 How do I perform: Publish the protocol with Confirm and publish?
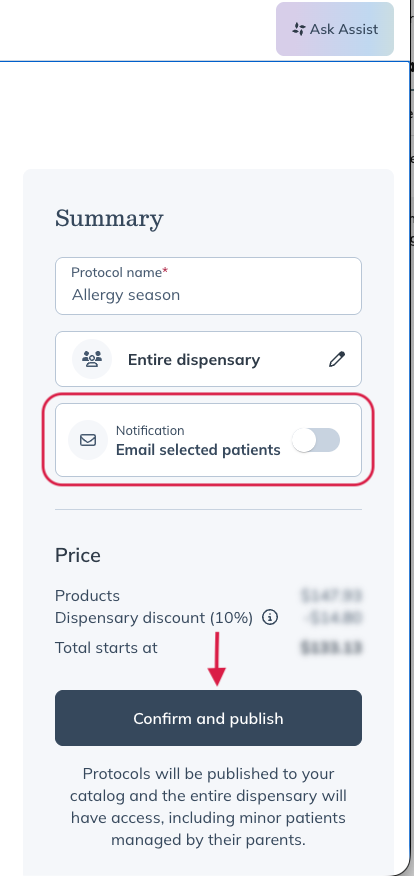pos(208,718)
